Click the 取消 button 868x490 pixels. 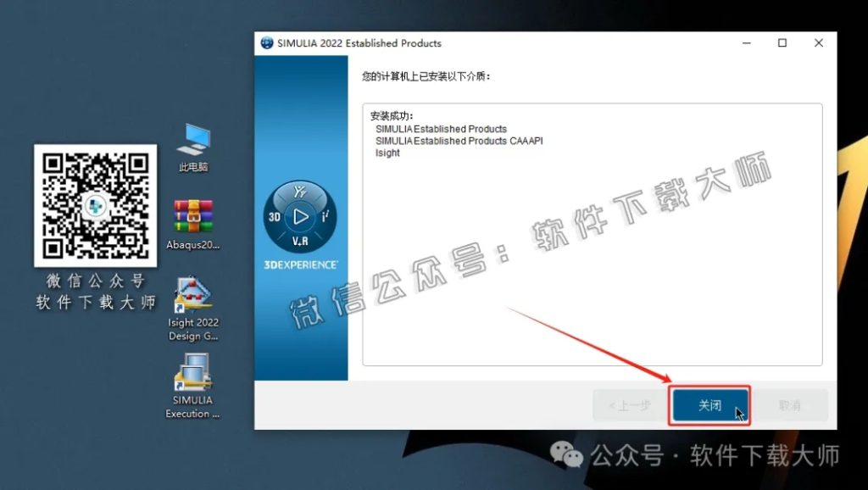point(790,405)
